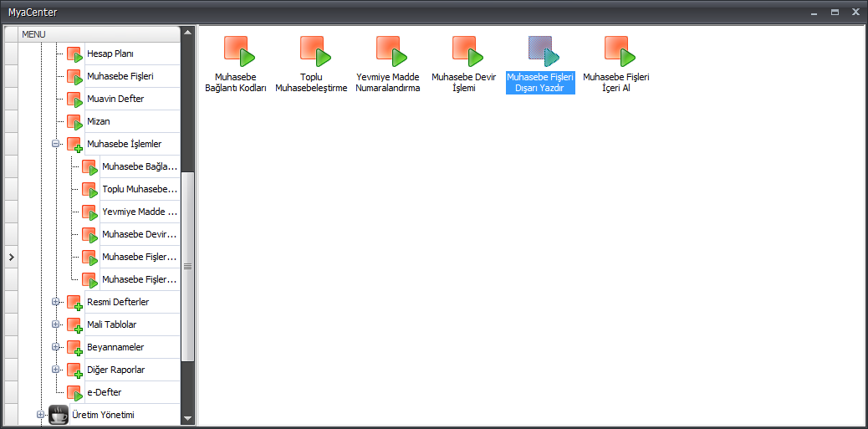Select Toplu Muhasebe... tree label
The image size is (868, 429).
click(140, 189)
